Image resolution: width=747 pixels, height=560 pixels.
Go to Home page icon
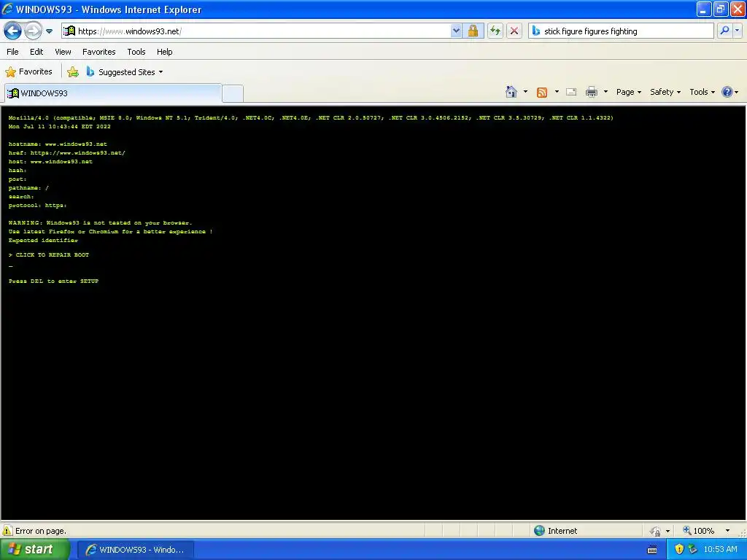point(511,92)
